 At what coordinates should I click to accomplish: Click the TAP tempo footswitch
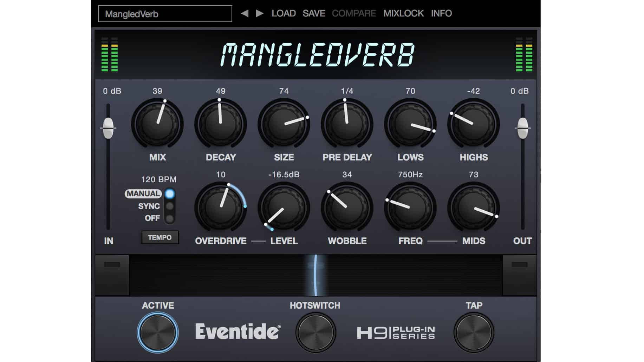[474, 333]
